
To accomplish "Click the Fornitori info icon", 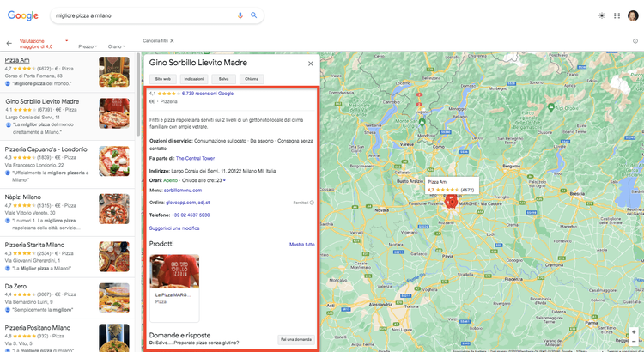I will coord(313,203).
